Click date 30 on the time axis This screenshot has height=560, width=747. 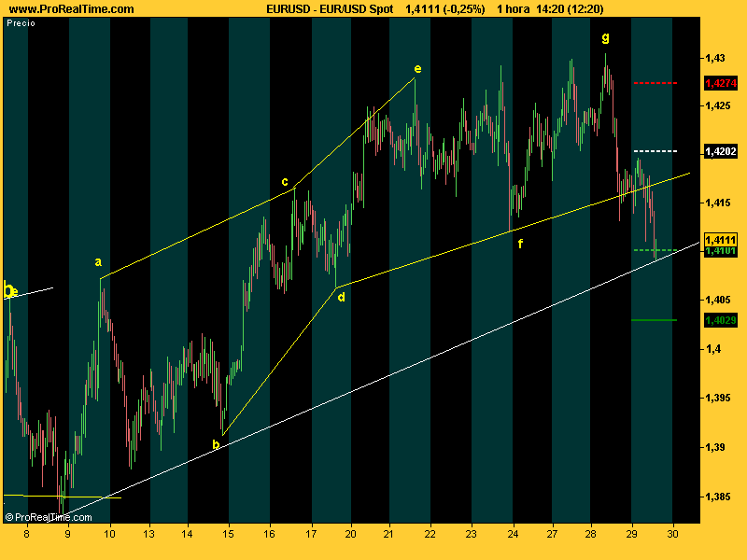(x=672, y=534)
